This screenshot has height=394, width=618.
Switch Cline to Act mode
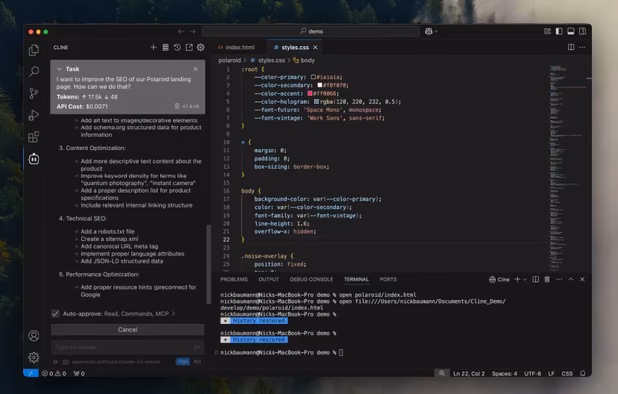(x=197, y=362)
